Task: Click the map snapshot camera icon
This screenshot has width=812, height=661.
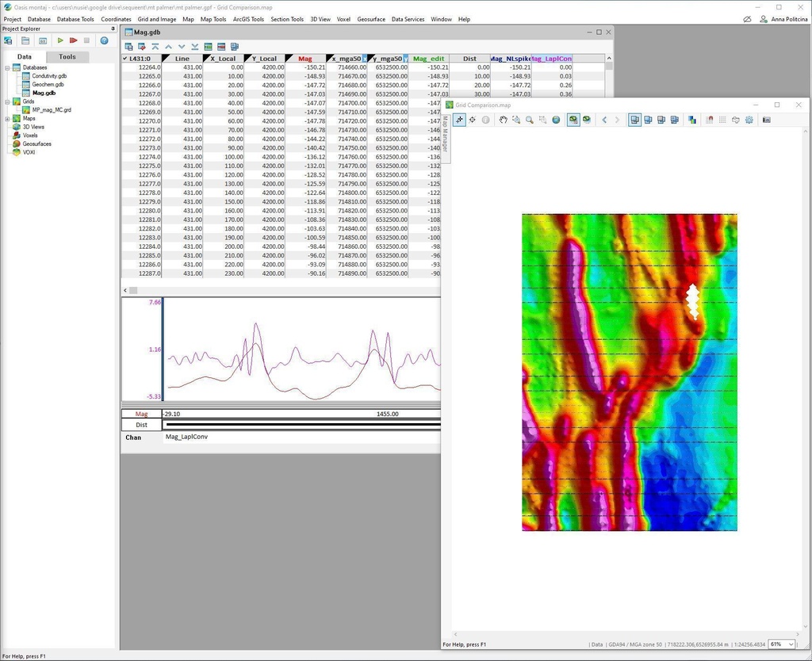Action: click(766, 120)
